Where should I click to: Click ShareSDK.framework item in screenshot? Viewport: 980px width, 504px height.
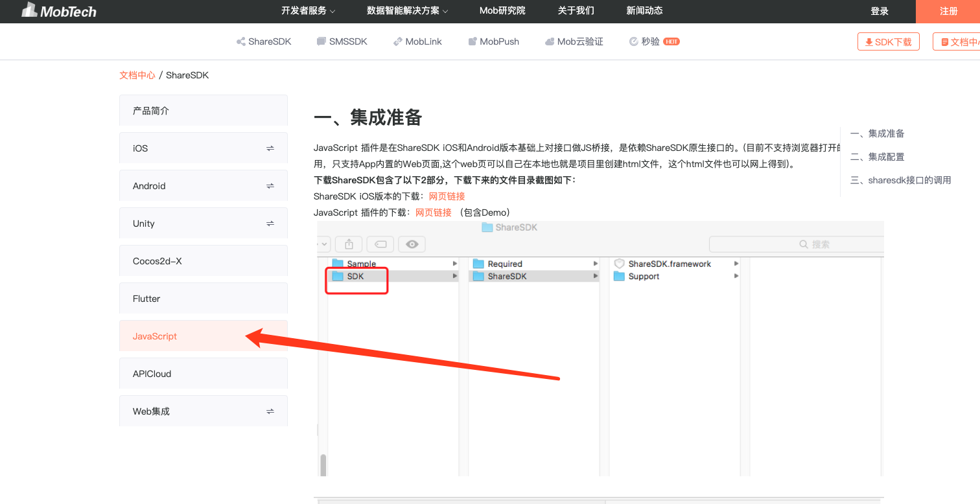(x=662, y=264)
